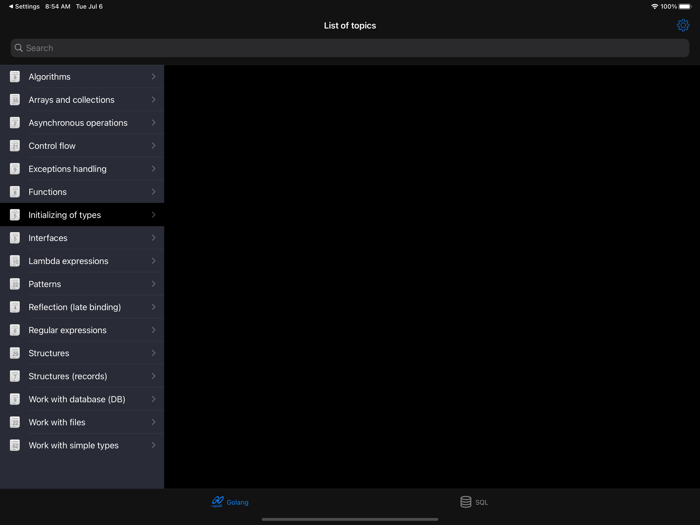This screenshot has width=700, height=525.
Task: Click the Golang gopher icon
Action: (x=217, y=502)
